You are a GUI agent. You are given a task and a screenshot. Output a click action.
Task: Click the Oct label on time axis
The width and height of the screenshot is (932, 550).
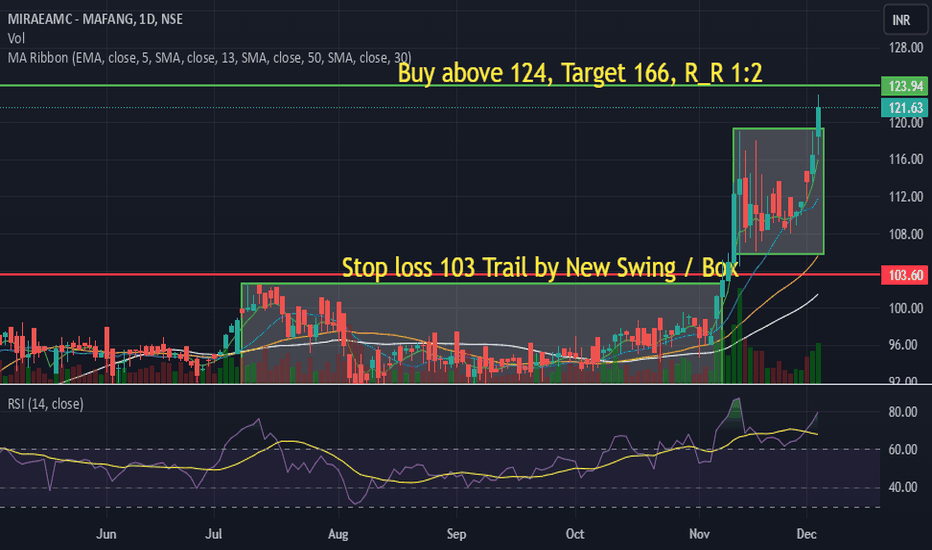575,534
